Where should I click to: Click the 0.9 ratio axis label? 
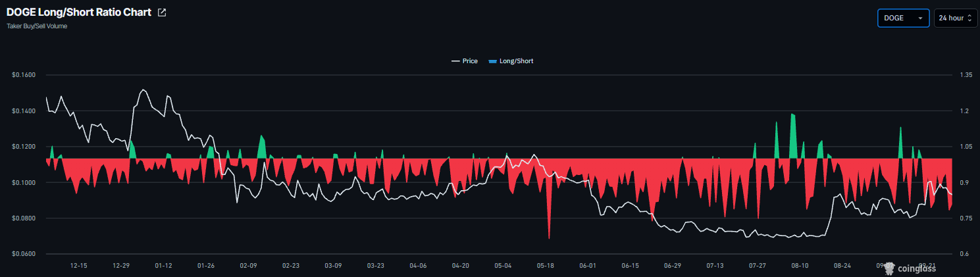click(x=964, y=182)
